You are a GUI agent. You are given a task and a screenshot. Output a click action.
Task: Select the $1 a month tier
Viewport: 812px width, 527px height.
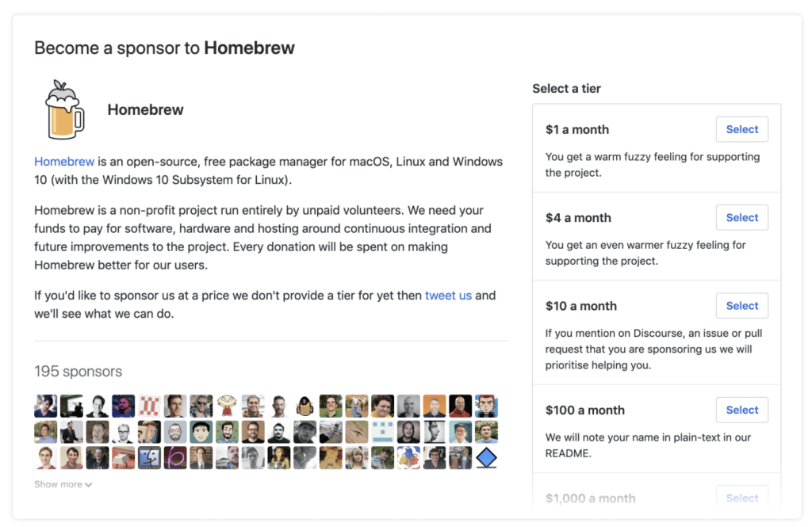coord(741,129)
